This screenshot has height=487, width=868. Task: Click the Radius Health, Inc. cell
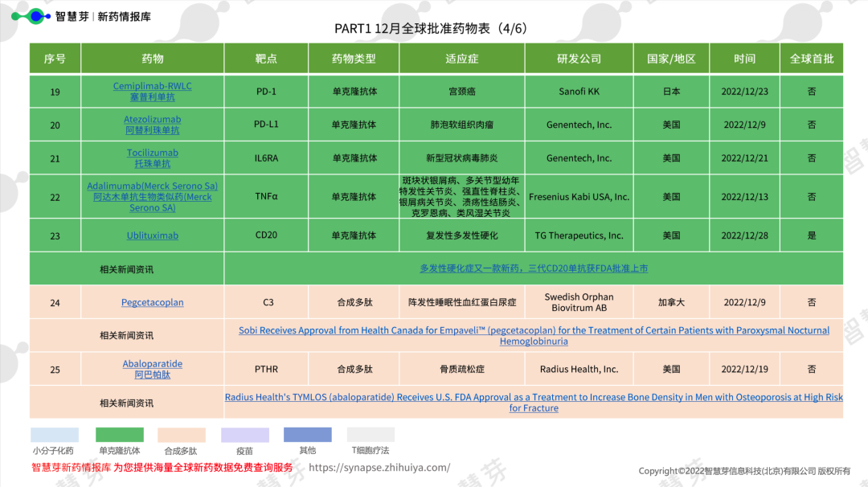579,369
